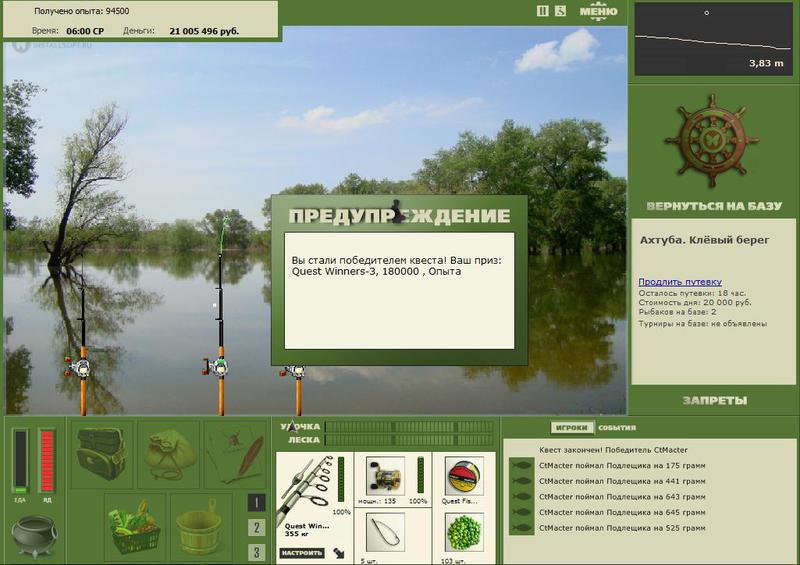Click the ЕДА food level gauge
This screenshot has width=800, height=565.
click(x=20, y=461)
